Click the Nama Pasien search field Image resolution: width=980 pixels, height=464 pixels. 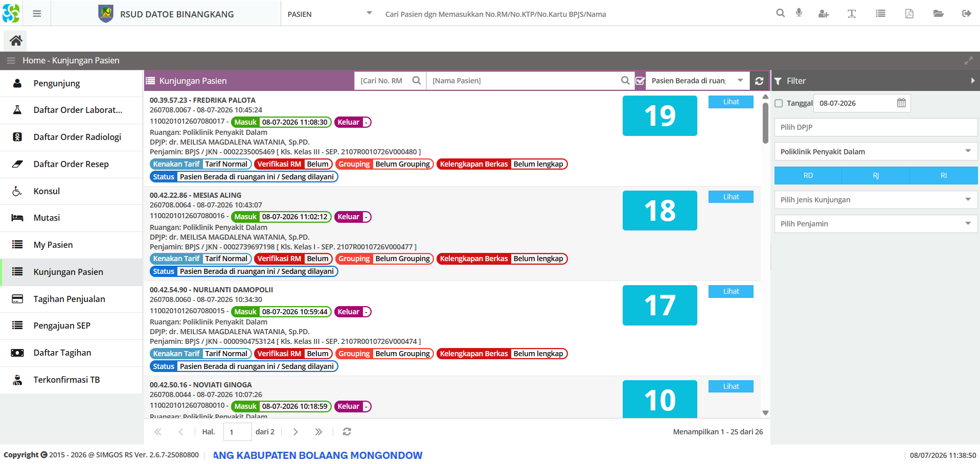(524, 81)
